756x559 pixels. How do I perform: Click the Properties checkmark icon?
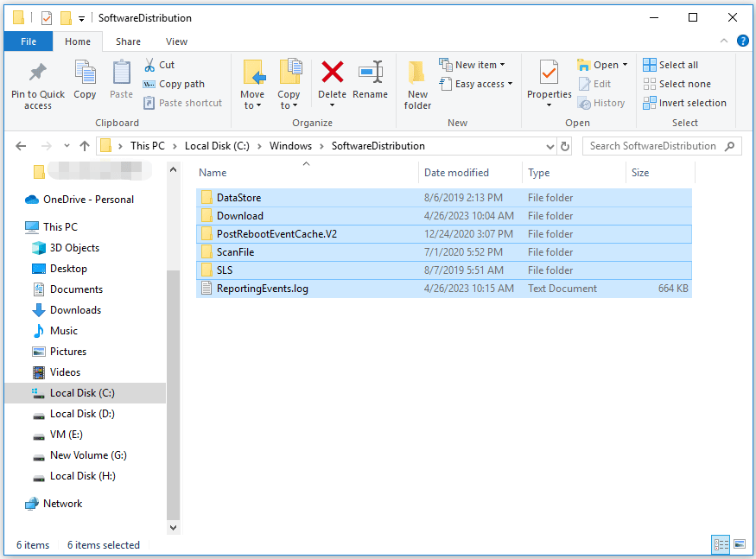pyautogui.click(x=549, y=73)
